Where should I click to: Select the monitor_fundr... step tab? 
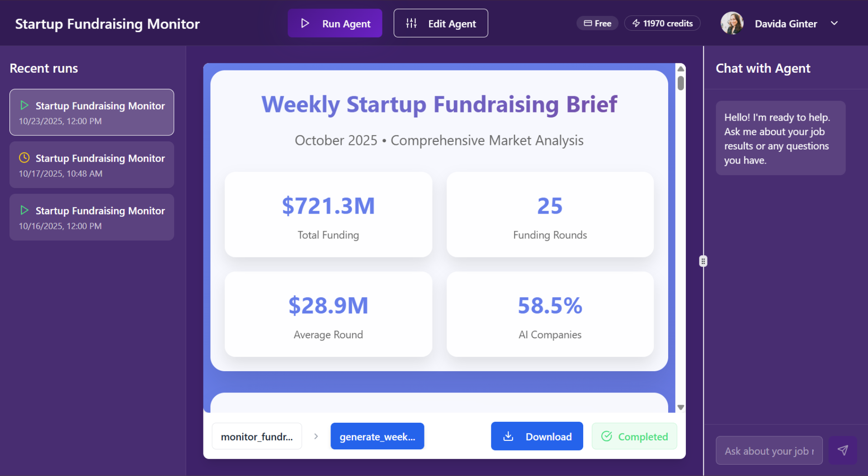(x=257, y=436)
